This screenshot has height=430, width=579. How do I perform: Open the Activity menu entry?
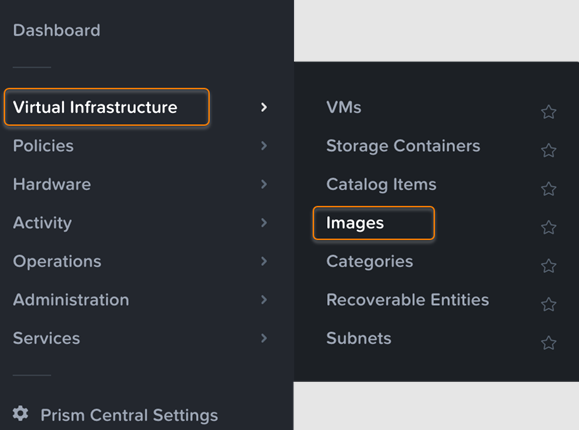(42, 223)
